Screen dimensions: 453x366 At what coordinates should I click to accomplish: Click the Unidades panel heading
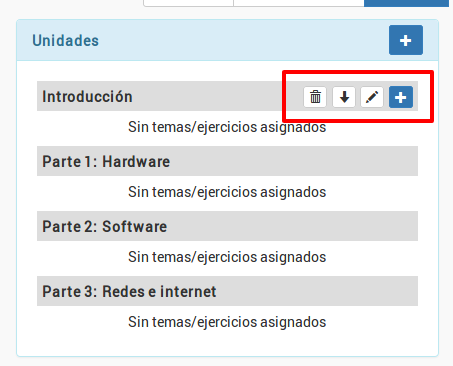[66, 41]
